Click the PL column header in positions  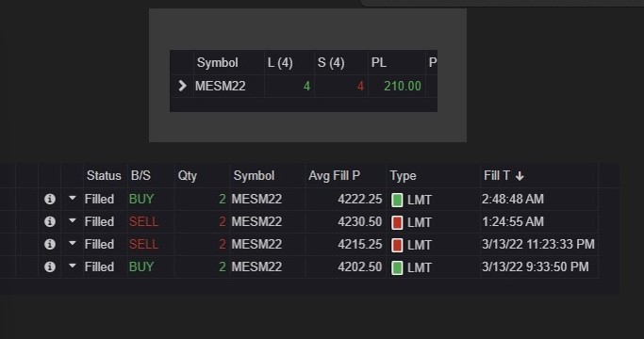pyautogui.click(x=378, y=63)
